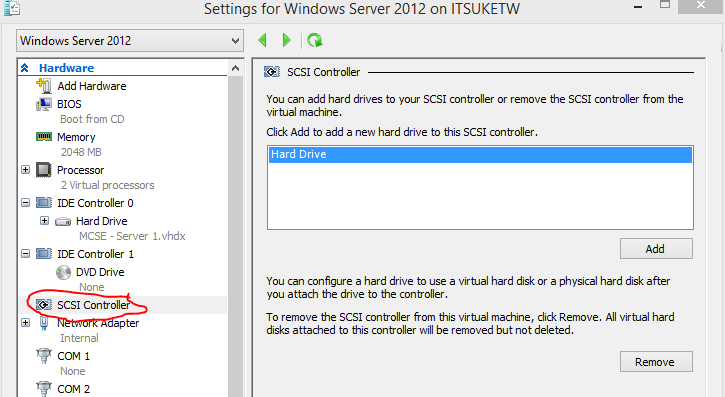This screenshot has width=725, height=397.
Task: Click the '2048 MB' memory value
Action: point(81,152)
